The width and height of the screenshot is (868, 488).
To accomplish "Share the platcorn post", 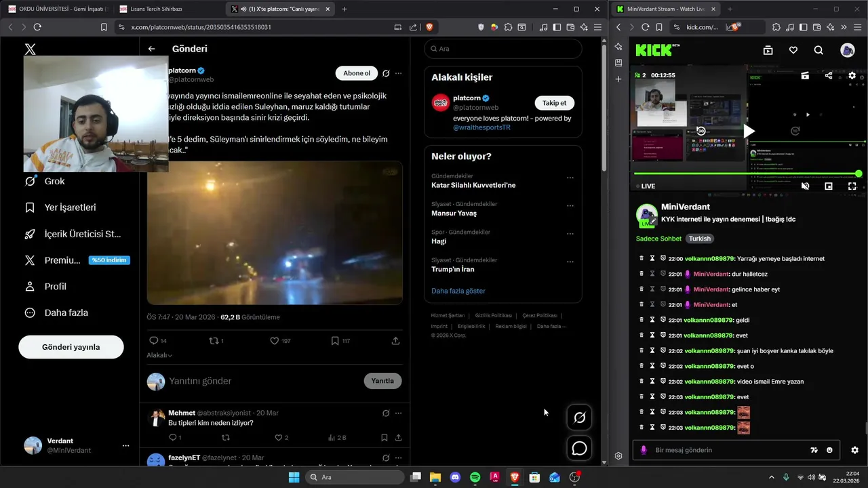I will (395, 341).
